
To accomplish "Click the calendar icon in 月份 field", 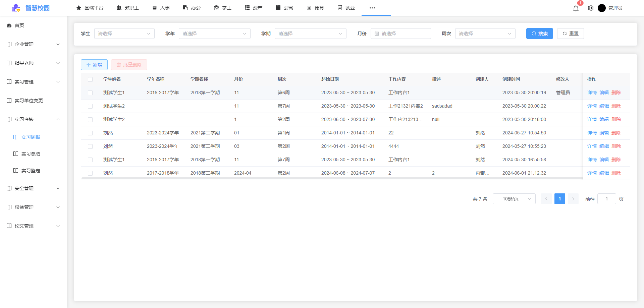I will 377,34.
